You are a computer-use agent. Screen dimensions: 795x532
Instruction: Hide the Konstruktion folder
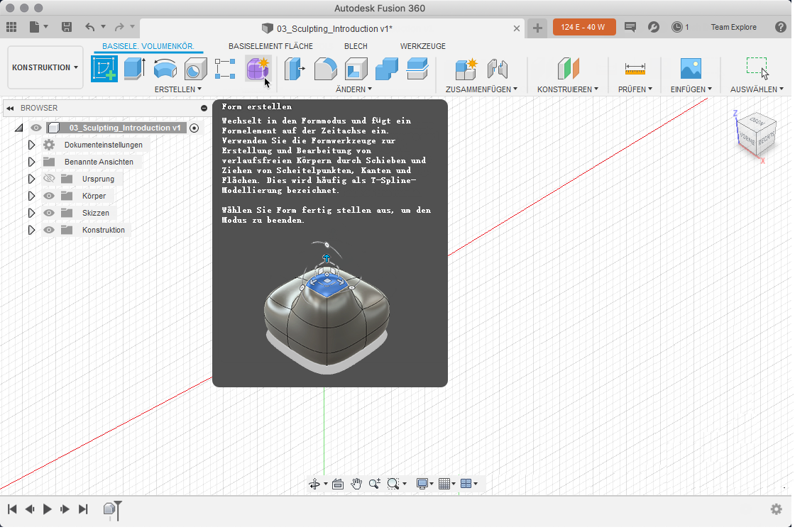point(49,230)
